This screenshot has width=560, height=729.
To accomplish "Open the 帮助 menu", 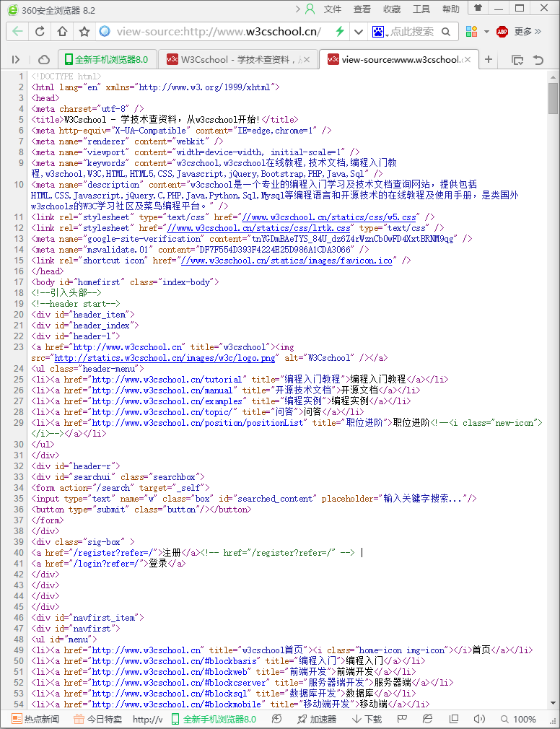I will coord(451,9).
